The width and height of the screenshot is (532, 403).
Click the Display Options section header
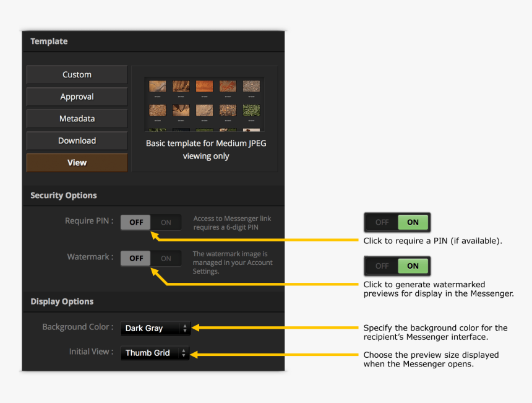[62, 301]
